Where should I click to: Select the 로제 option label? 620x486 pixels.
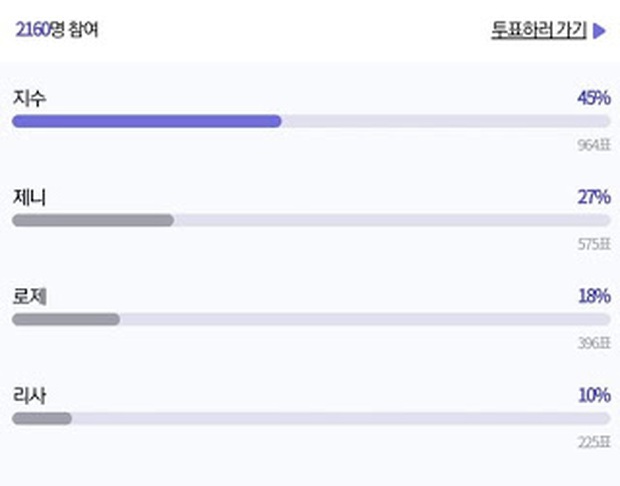coord(29,296)
